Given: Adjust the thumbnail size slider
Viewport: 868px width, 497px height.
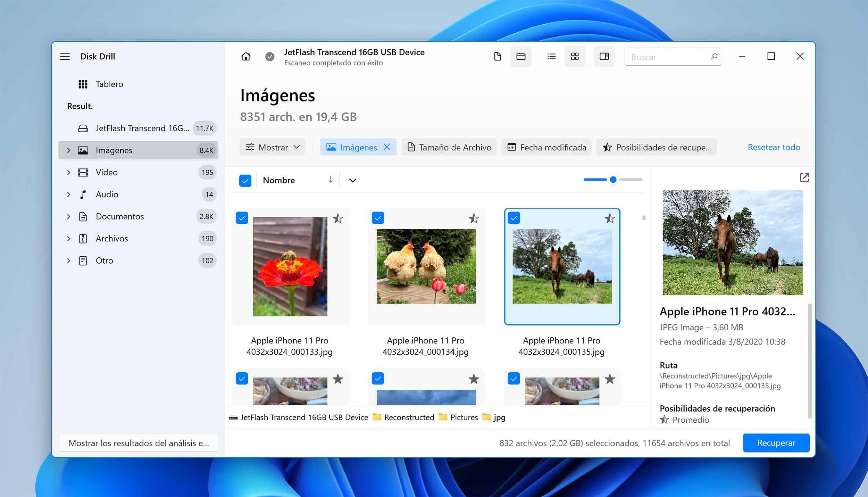Looking at the screenshot, I should click(x=613, y=180).
